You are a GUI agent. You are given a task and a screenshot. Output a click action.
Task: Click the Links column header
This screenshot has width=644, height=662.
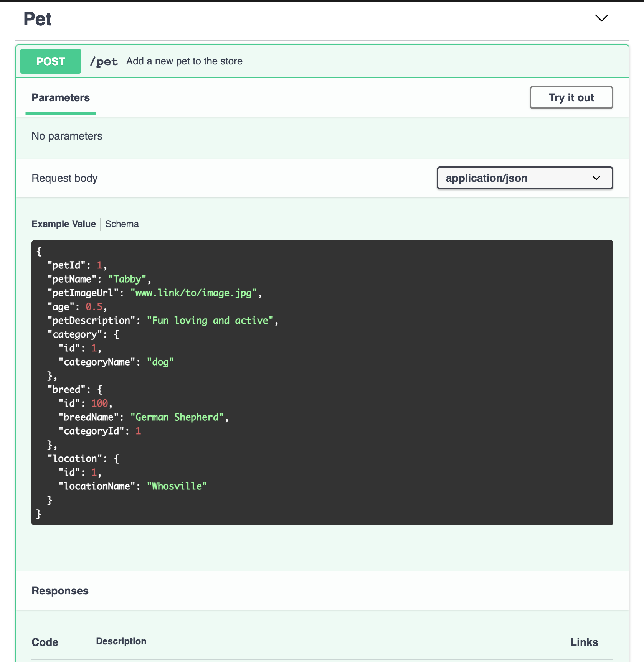[584, 642]
